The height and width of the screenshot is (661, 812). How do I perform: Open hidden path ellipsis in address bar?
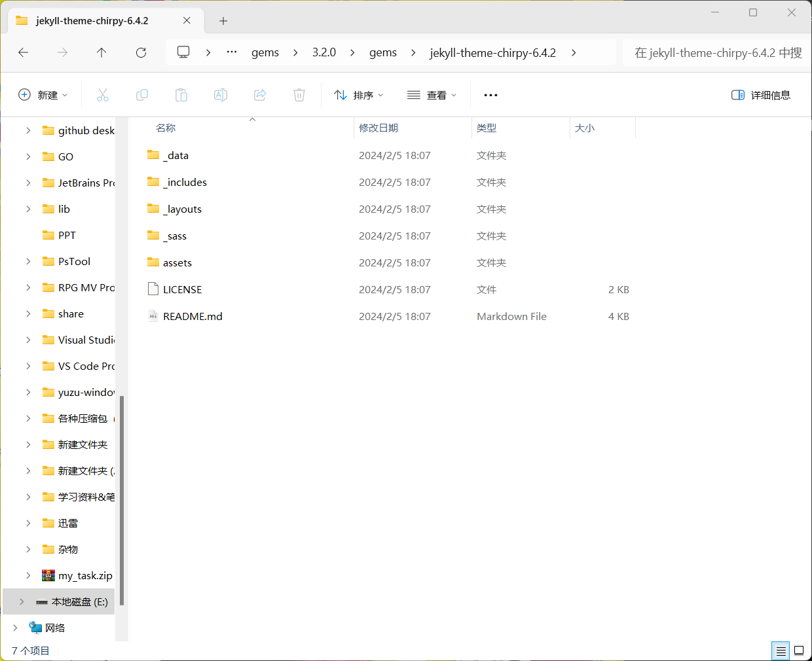coord(232,52)
